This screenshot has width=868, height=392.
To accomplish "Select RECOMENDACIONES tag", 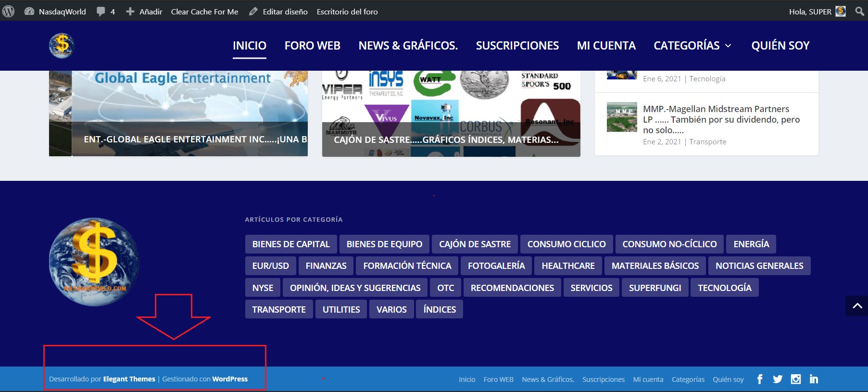I will tap(512, 288).
